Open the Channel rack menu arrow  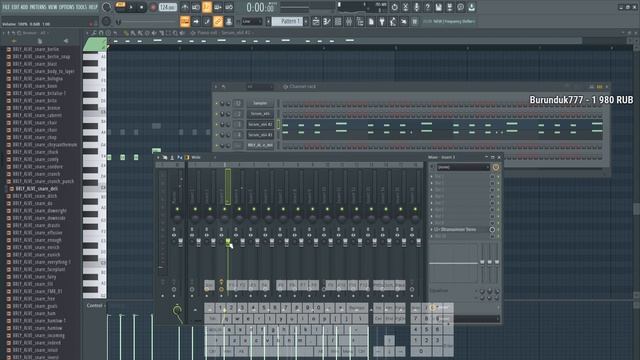point(216,87)
